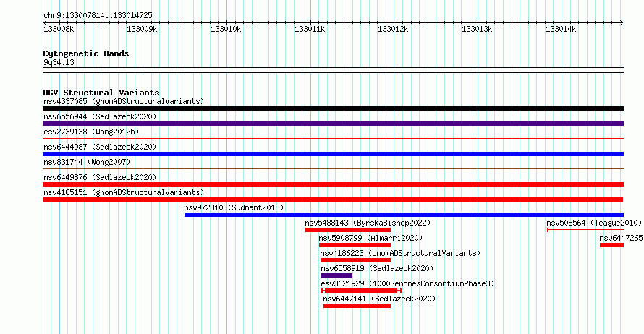Select the nsv6556944 purple variant bar
The height and width of the screenshot is (334, 644).
tap(333, 124)
